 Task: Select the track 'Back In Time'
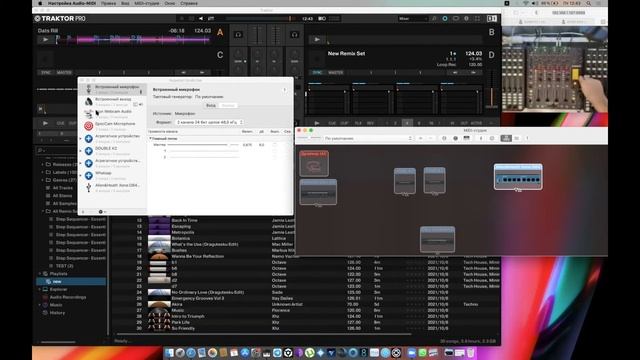pyautogui.click(x=184, y=220)
